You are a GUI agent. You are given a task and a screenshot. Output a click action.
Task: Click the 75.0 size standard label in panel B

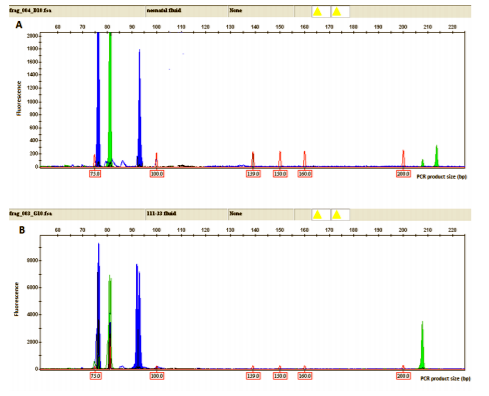coord(95,376)
